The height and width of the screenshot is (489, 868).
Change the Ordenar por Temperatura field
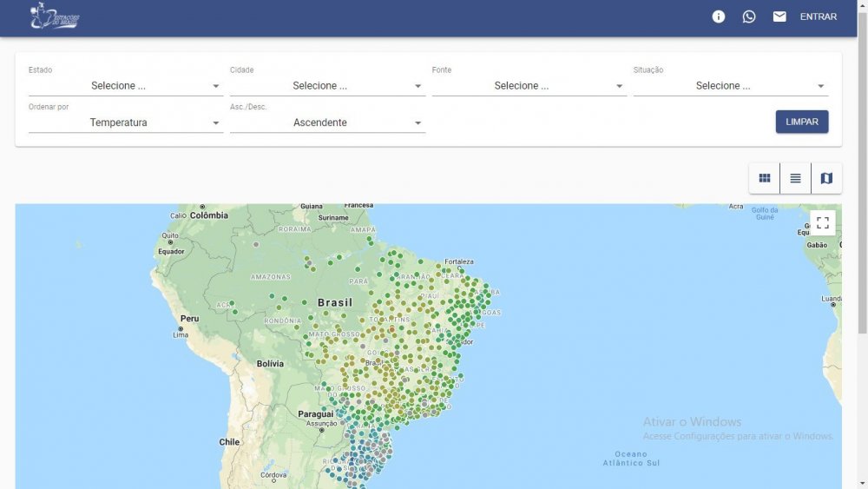coord(126,122)
